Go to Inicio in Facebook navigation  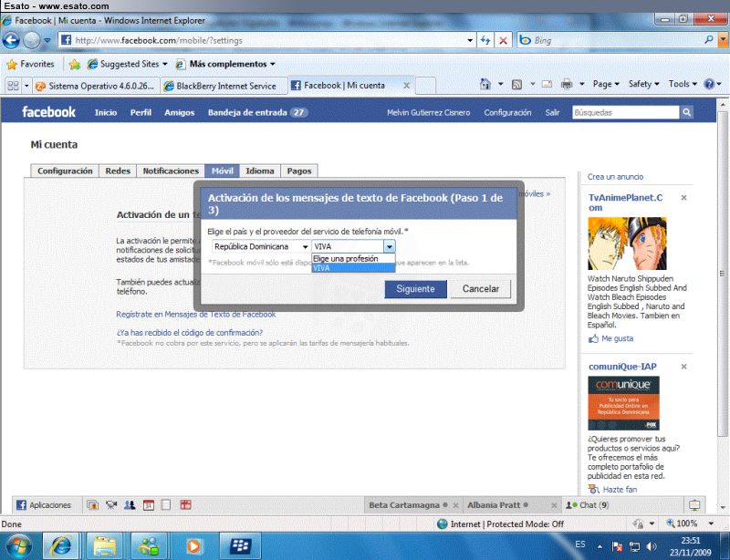click(106, 113)
